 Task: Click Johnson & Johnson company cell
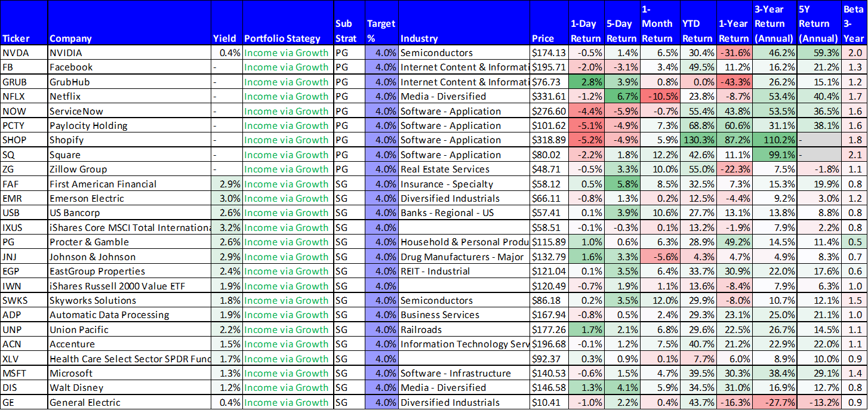coord(130,257)
